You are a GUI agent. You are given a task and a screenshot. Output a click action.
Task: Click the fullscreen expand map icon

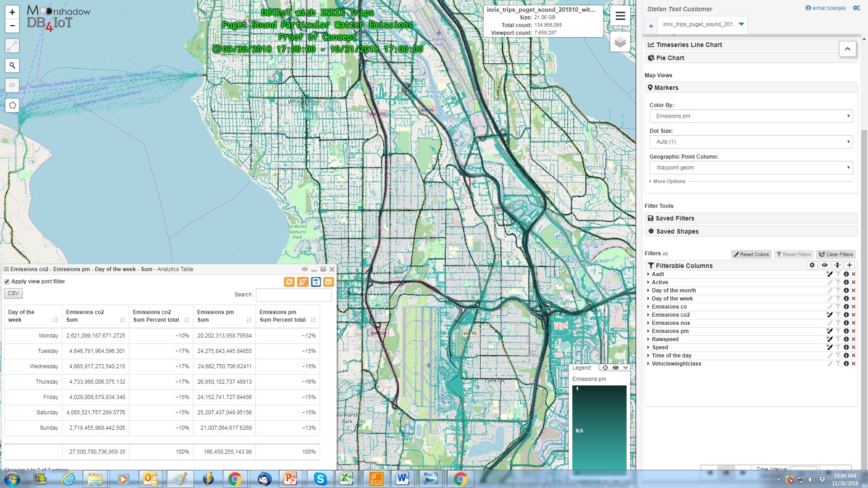(12, 46)
